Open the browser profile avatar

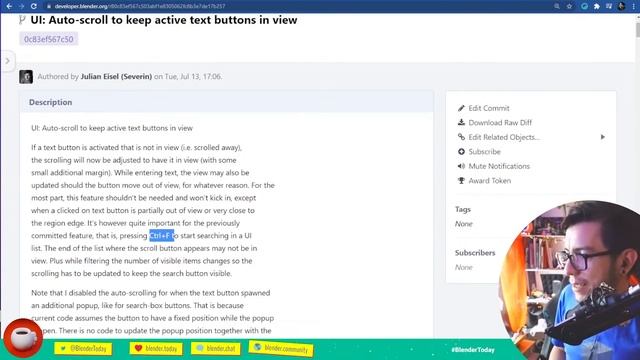(x=621, y=6)
